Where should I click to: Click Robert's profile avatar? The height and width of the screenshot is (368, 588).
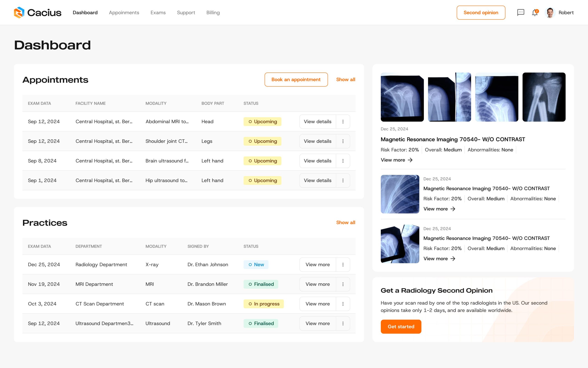(550, 12)
